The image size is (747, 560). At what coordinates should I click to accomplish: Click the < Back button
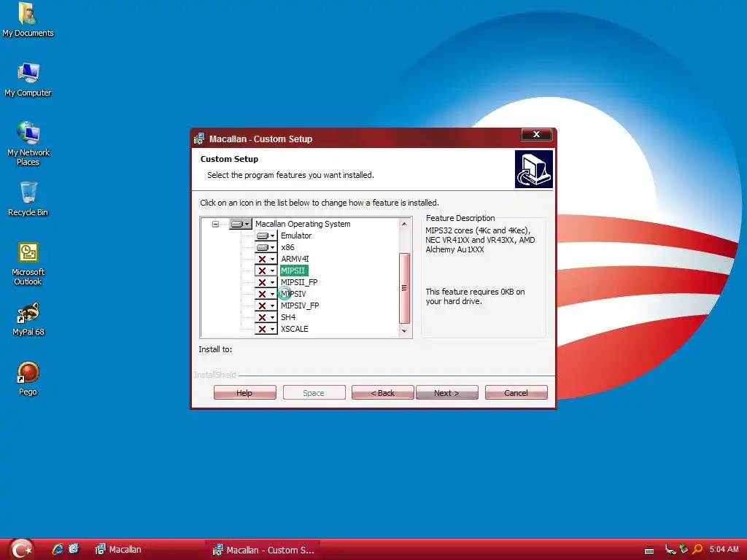[x=382, y=393]
